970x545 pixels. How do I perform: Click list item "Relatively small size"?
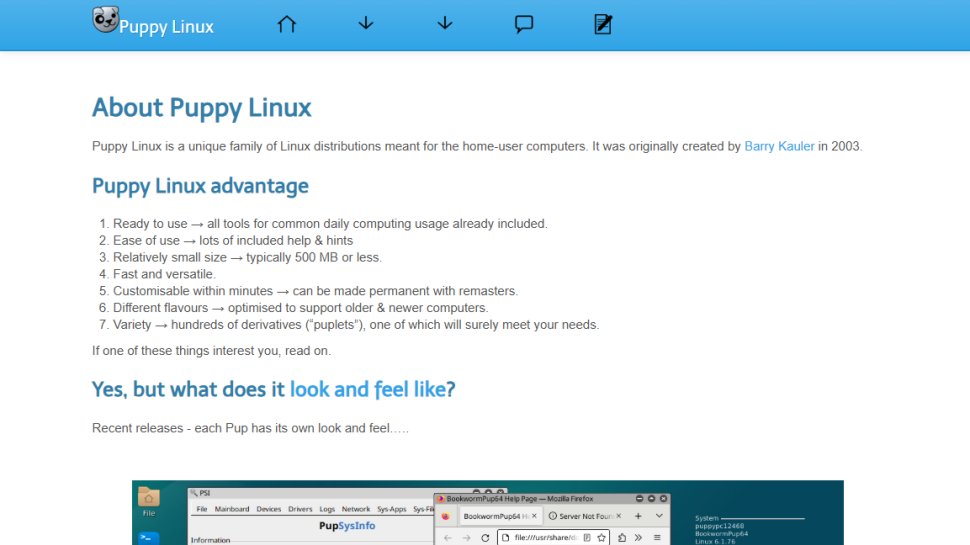click(247, 257)
